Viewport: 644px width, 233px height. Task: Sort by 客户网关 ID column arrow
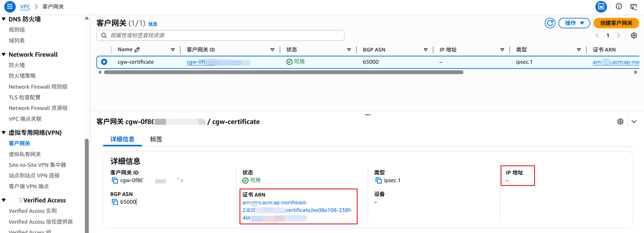273,50
